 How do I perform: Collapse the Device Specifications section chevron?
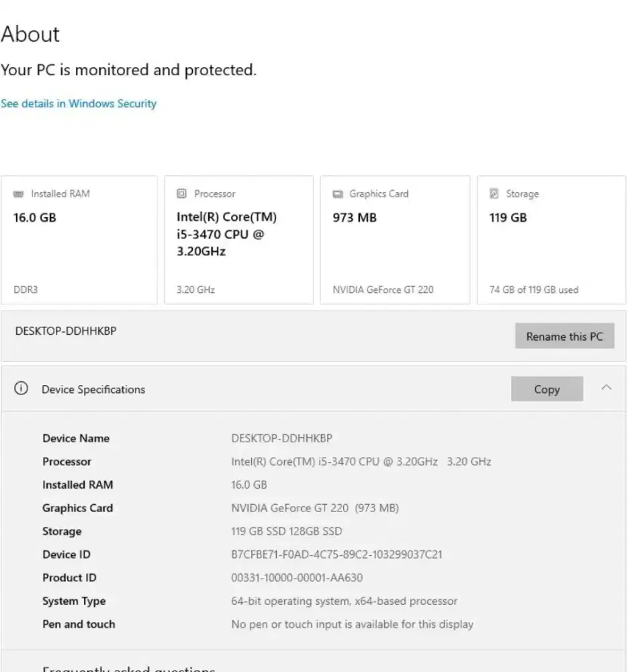[606, 388]
